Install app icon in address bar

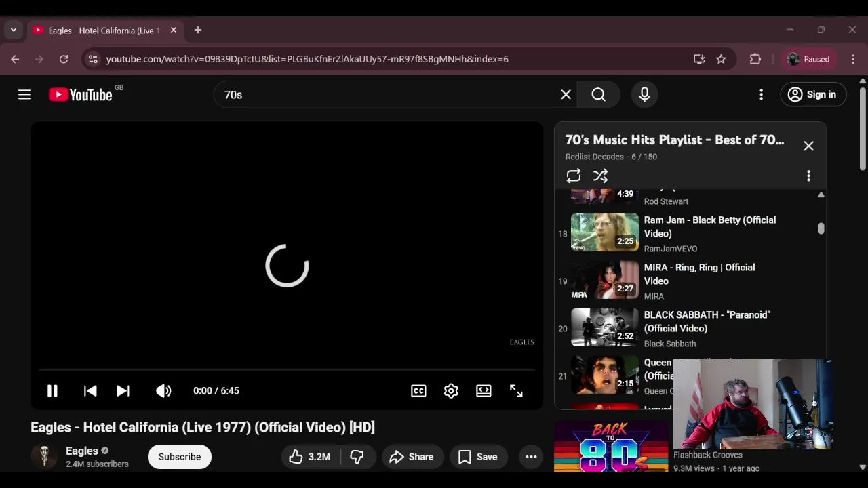tap(699, 59)
